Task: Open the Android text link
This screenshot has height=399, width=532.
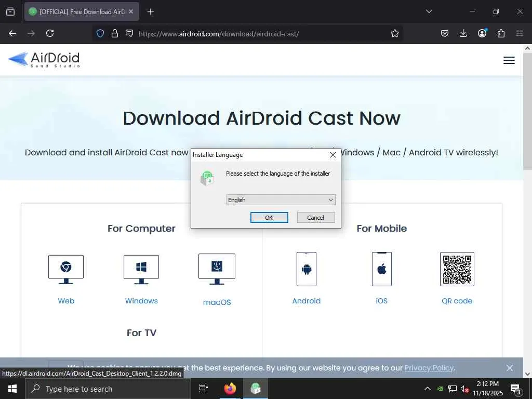Action: 307,301
